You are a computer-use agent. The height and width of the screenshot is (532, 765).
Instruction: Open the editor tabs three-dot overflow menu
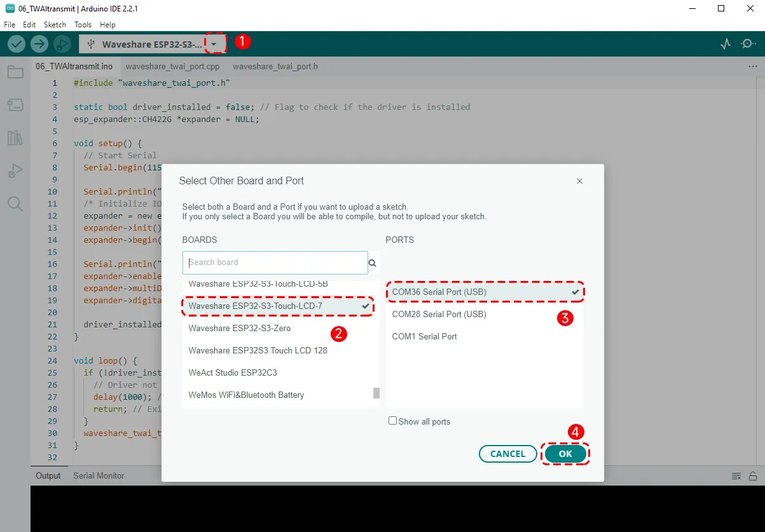pos(753,66)
